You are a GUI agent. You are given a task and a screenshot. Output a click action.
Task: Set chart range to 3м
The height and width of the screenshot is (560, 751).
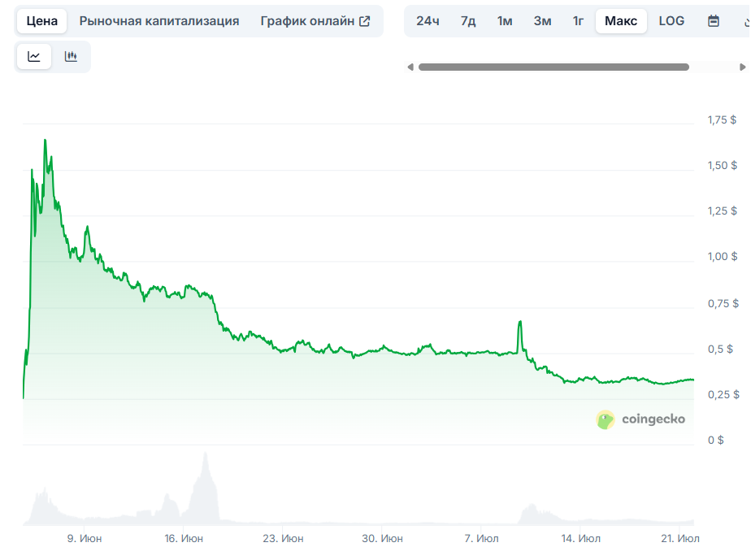pyautogui.click(x=542, y=21)
